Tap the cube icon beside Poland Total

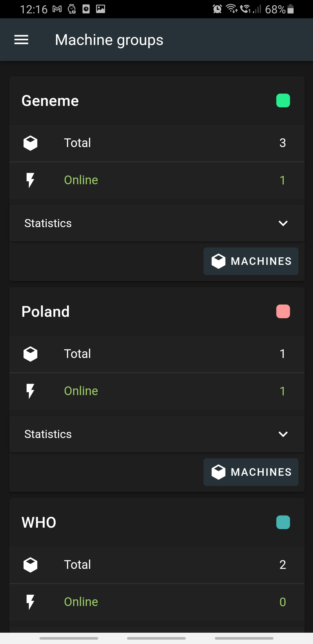pyautogui.click(x=30, y=354)
